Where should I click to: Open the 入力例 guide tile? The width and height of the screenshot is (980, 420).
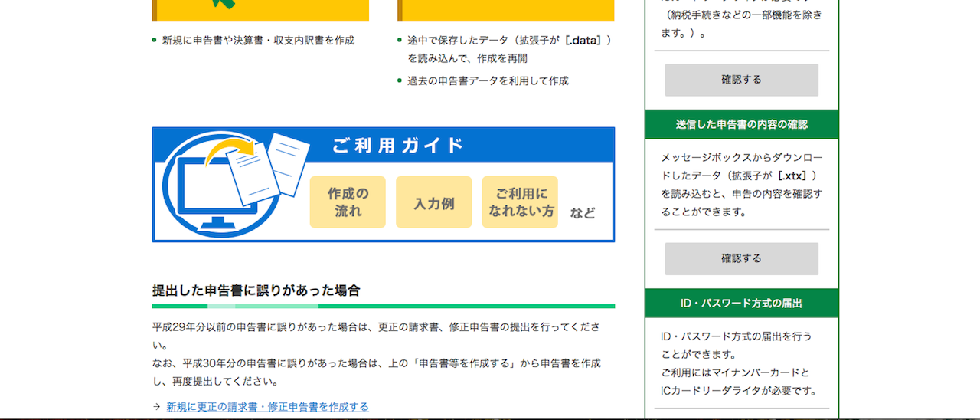click(433, 202)
